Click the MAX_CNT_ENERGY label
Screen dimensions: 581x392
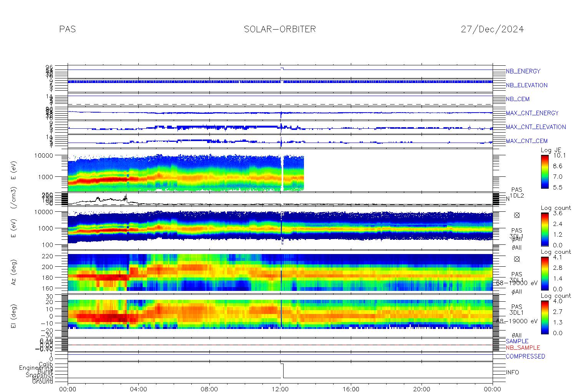532,113
